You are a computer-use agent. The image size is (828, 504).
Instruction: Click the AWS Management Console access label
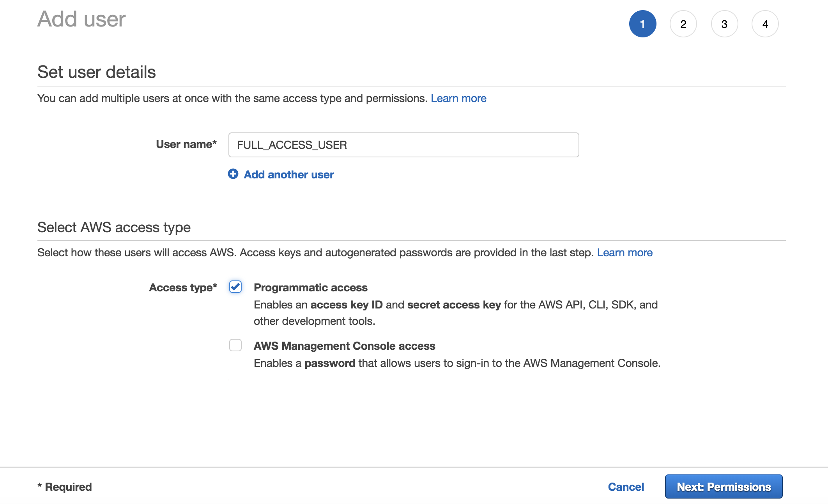tap(344, 346)
